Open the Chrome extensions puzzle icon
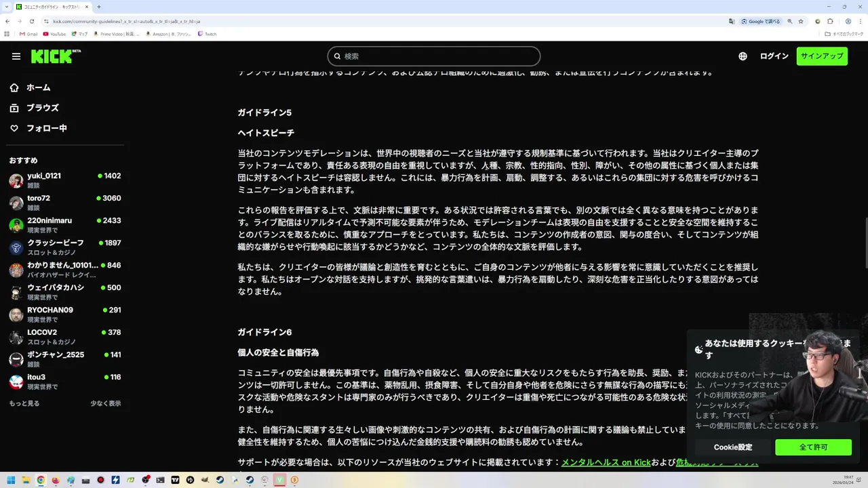The image size is (868, 488). [x=830, y=21]
